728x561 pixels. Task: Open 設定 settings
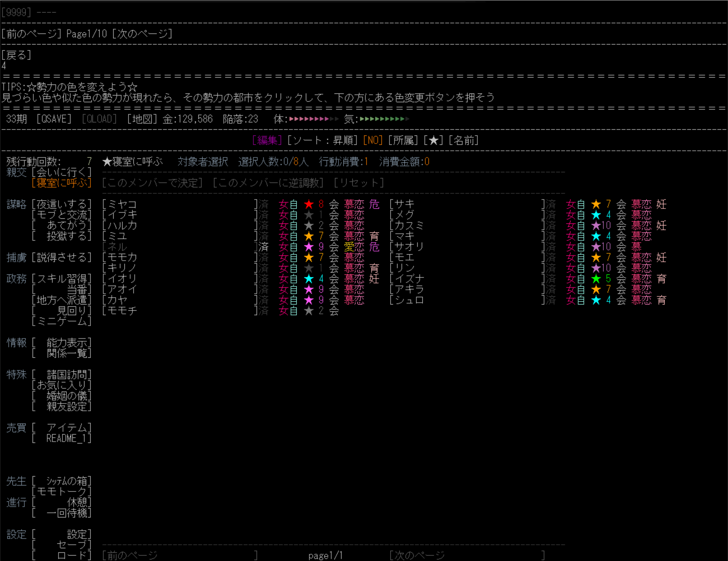pos(62,534)
